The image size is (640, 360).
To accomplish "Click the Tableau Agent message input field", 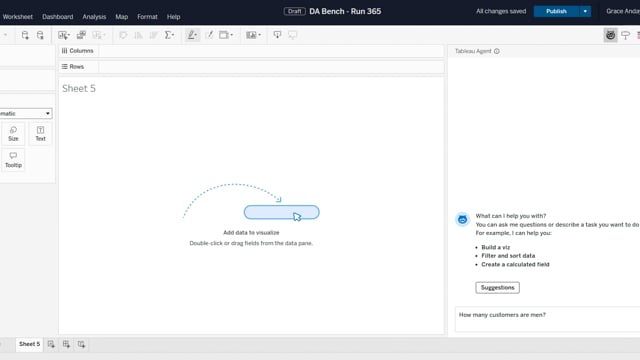I will tap(547, 320).
